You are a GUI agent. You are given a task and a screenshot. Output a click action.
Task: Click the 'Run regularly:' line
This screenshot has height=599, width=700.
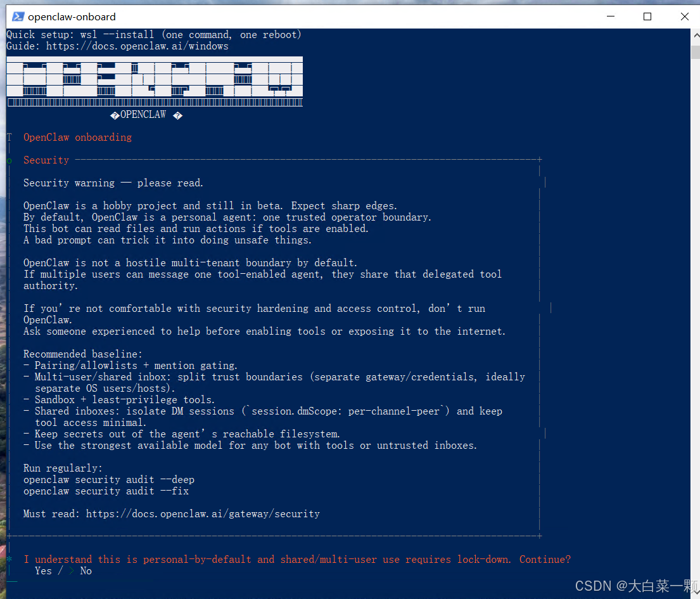click(63, 468)
